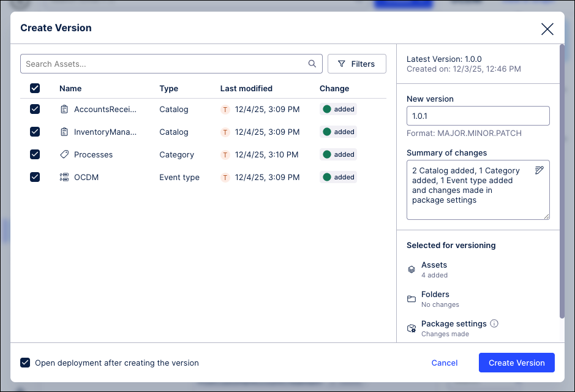
Task: Click the edit summary pencil icon
Action: [539, 170]
